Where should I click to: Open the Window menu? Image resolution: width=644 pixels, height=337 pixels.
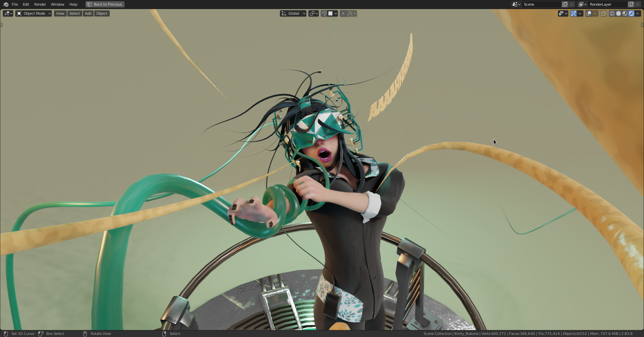coord(57,4)
